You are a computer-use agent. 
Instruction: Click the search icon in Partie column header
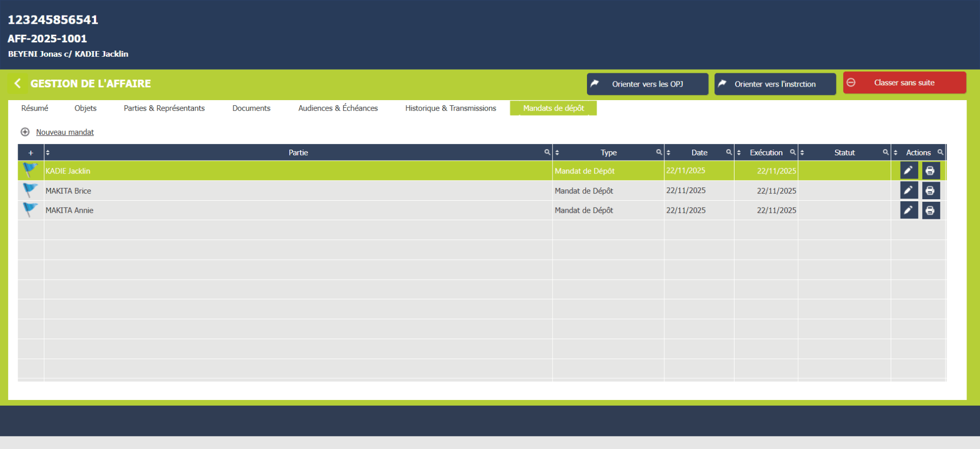pyautogui.click(x=547, y=152)
